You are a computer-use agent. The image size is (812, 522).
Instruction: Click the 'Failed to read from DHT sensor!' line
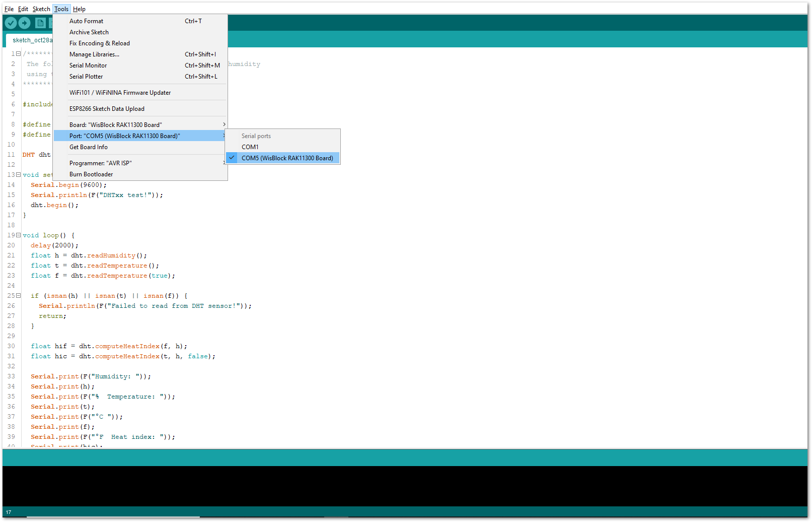tap(145, 306)
